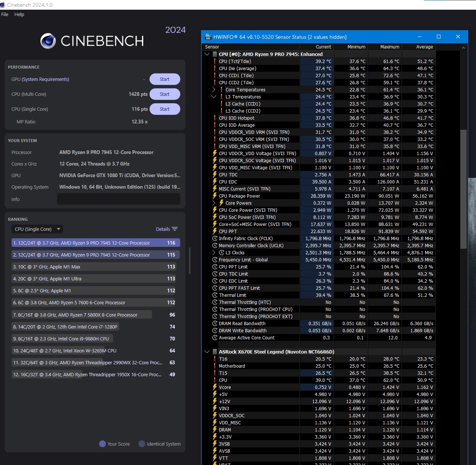This screenshot has height=465, width=476.
Task: Click the Cinebench title bar app icon
Action: 2,5
